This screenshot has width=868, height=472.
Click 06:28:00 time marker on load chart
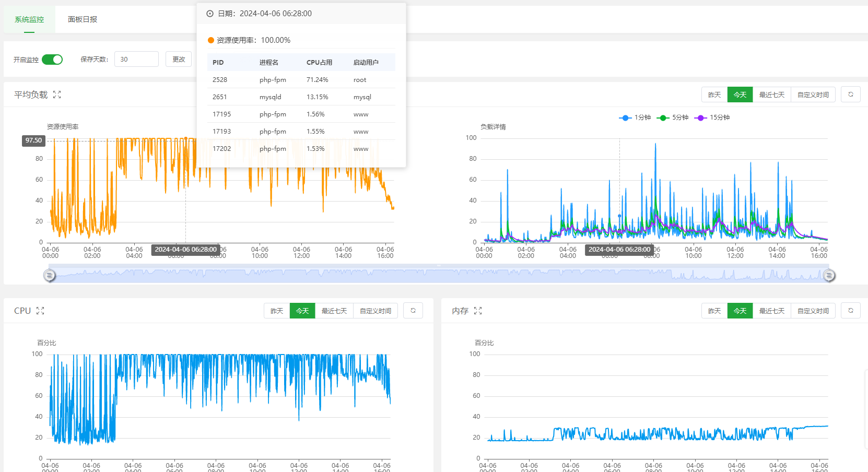point(185,250)
